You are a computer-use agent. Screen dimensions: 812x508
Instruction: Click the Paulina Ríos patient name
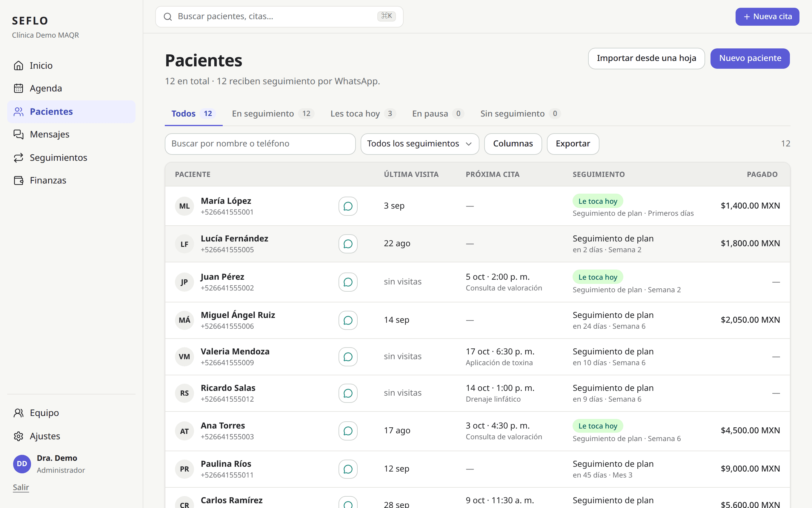[226, 464]
